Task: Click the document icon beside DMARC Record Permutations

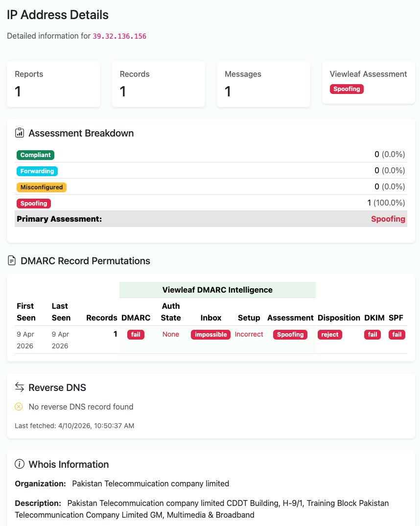Action: [x=11, y=261]
